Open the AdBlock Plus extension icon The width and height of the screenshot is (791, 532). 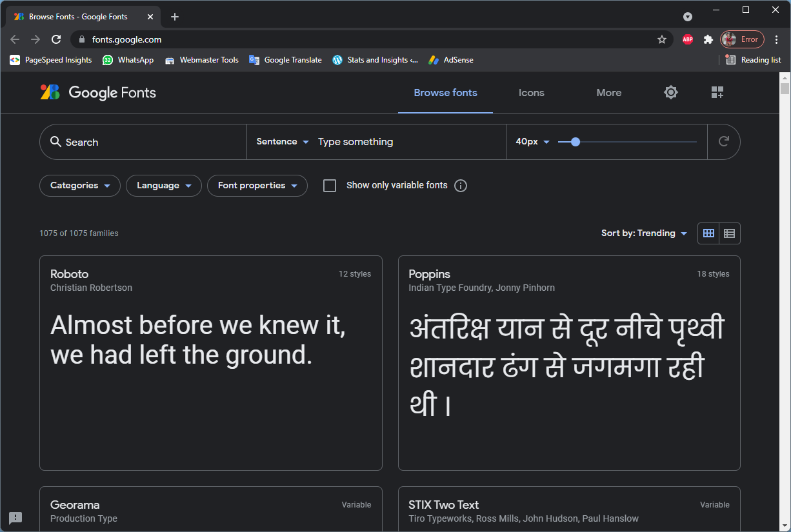pyautogui.click(x=688, y=39)
